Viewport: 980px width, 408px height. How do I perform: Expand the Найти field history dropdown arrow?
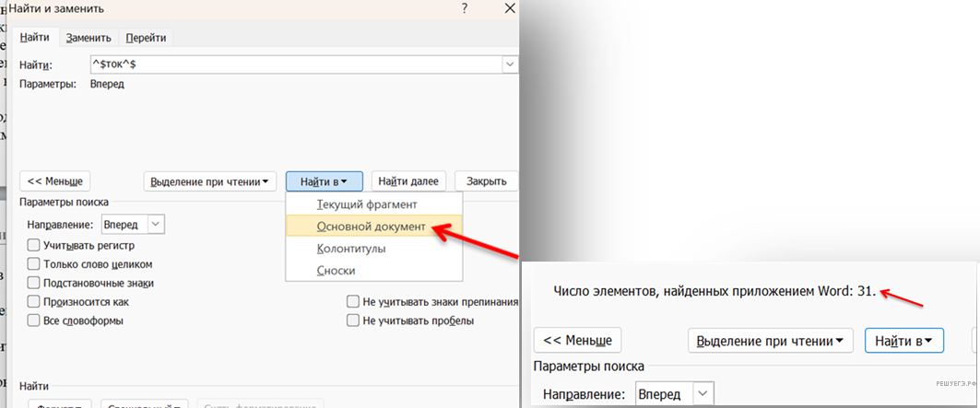(x=509, y=64)
